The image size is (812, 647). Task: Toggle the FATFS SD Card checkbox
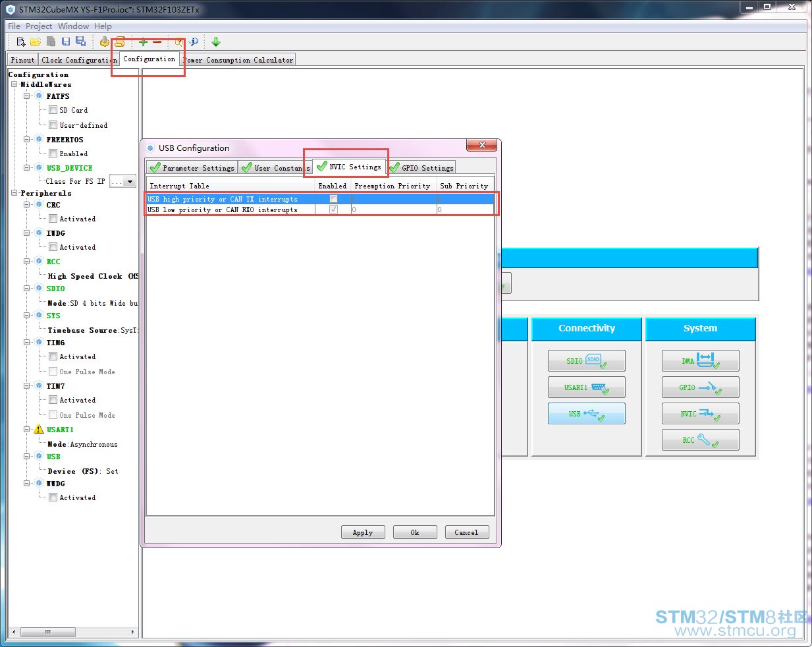tap(53, 110)
